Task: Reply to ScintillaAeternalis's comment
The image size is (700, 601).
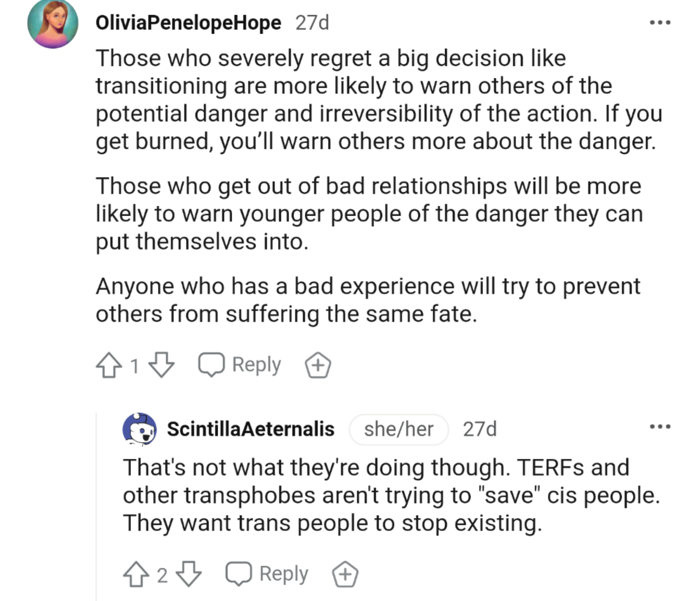Action: point(267,574)
